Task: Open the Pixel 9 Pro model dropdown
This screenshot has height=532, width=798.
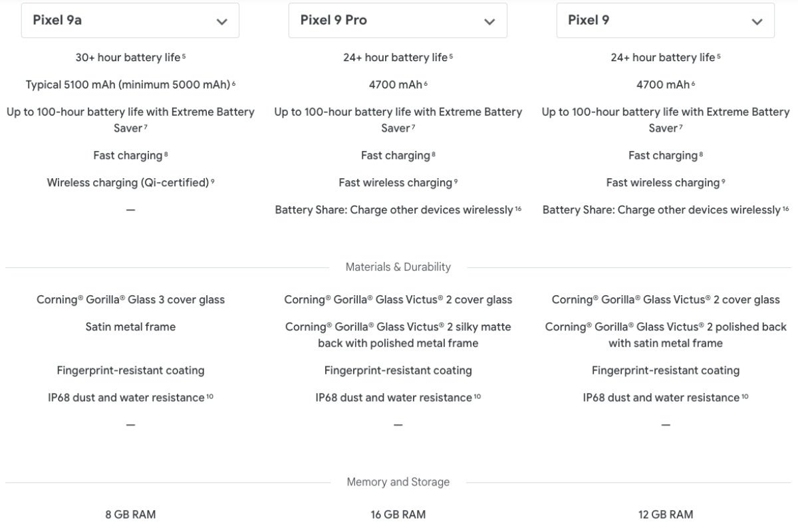Action: (397, 21)
